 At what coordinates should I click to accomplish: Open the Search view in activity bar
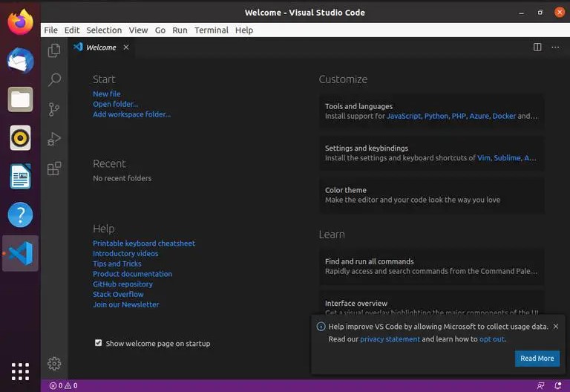(x=54, y=79)
